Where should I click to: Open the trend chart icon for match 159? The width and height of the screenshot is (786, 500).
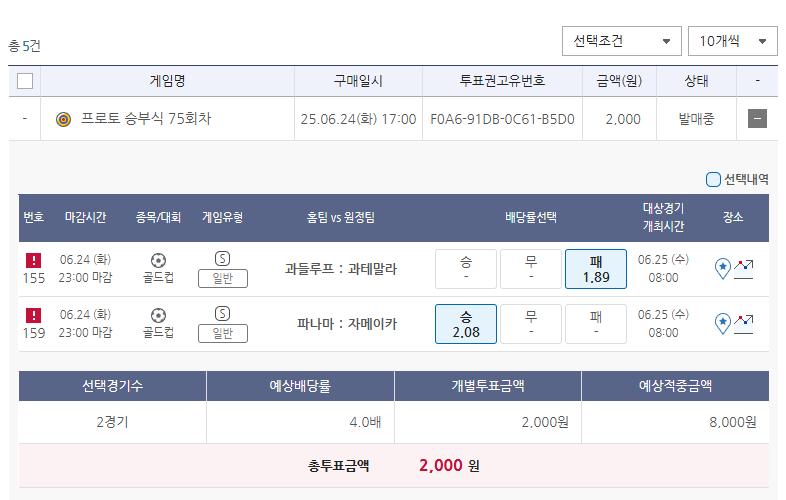(x=743, y=324)
